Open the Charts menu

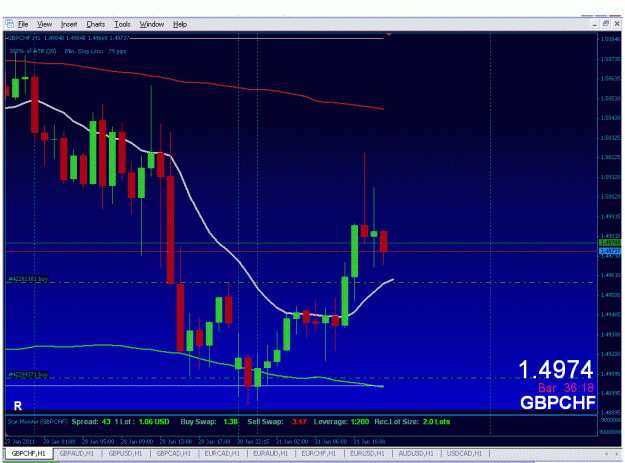click(96, 24)
